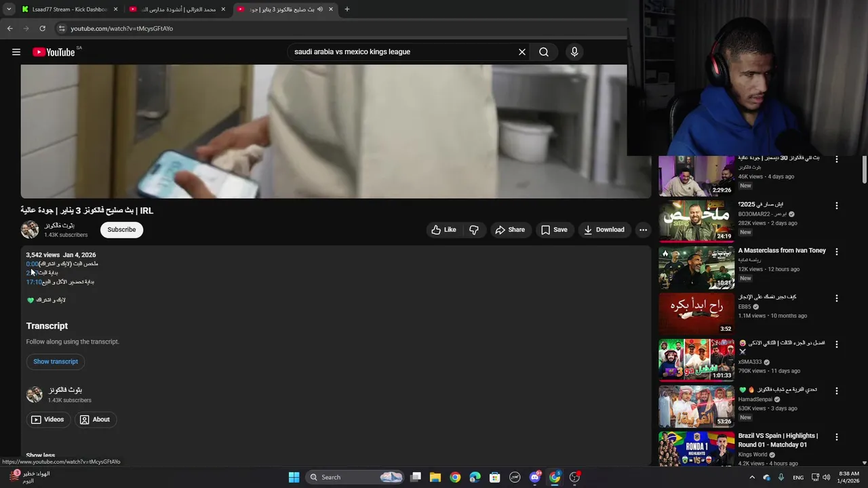Open Discord from taskbar
The width and height of the screenshot is (868, 488).
[x=535, y=477]
